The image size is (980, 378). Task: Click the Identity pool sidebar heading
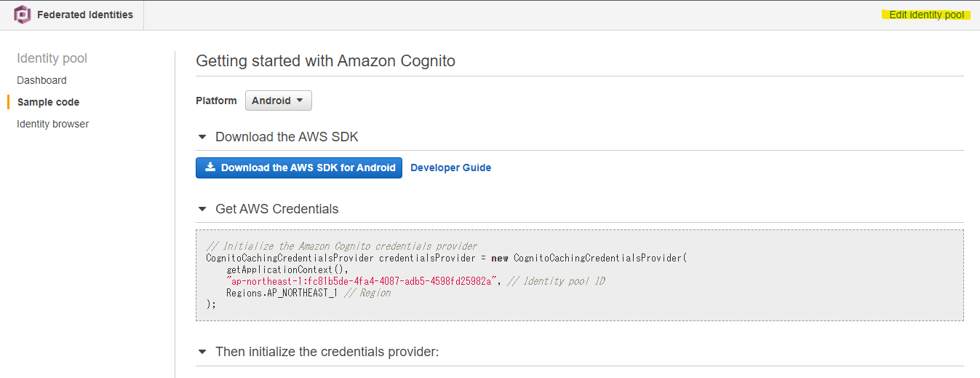52,58
